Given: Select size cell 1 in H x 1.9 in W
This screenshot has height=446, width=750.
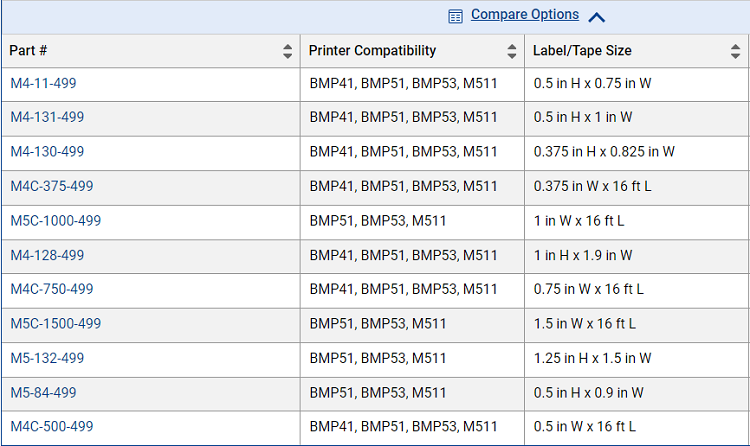Looking at the screenshot, I should click(x=637, y=256).
